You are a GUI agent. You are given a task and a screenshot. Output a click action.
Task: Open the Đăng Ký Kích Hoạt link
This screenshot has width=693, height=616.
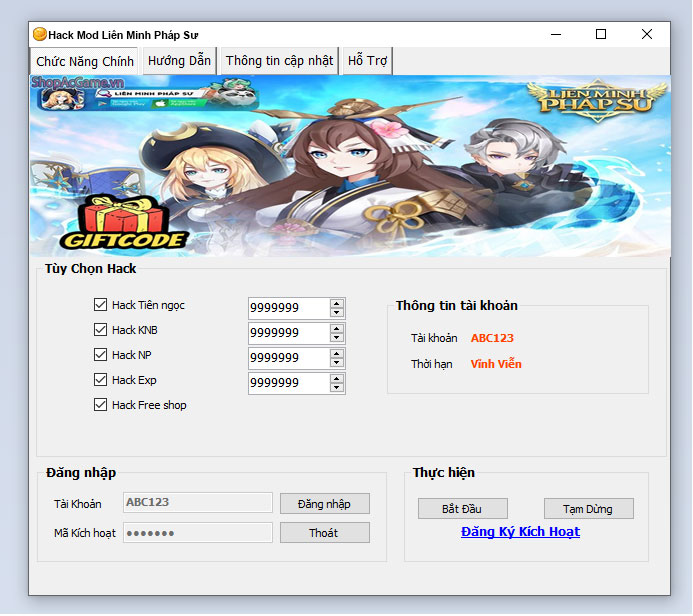point(520,532)
